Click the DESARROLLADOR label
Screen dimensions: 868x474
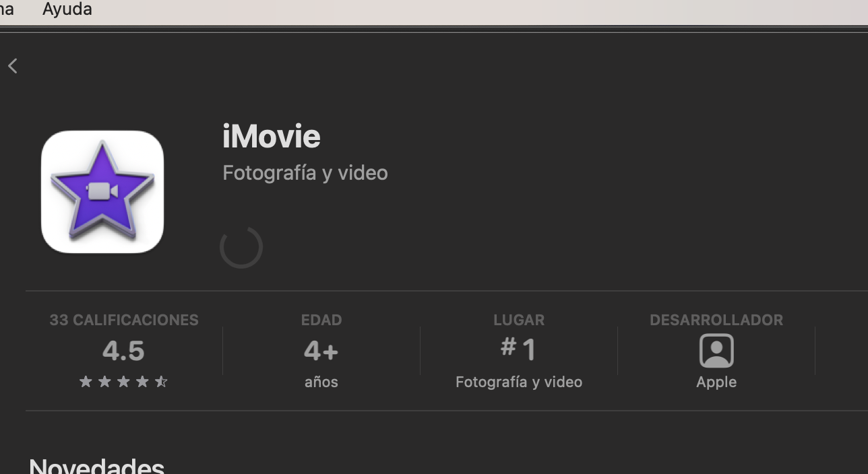point(716,320)
